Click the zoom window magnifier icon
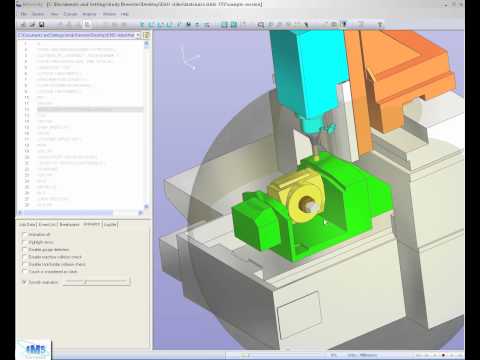This screenshot has height=360, width=480. 261,24
